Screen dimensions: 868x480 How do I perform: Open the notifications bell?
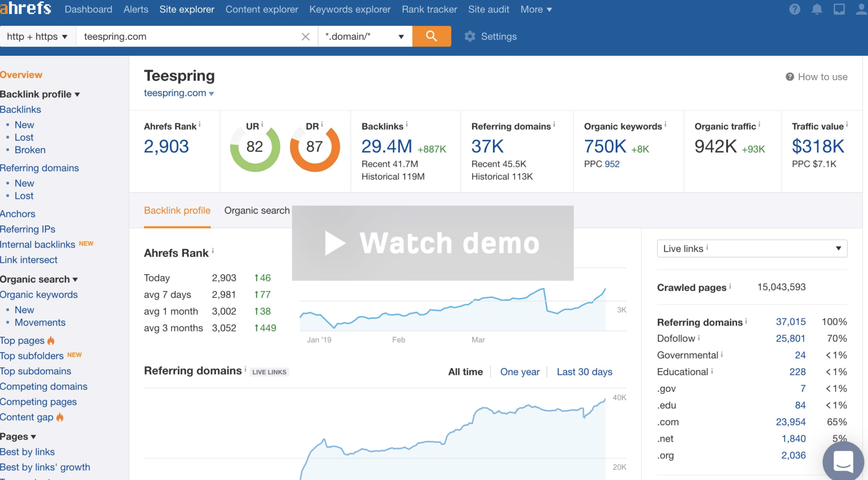817,9
